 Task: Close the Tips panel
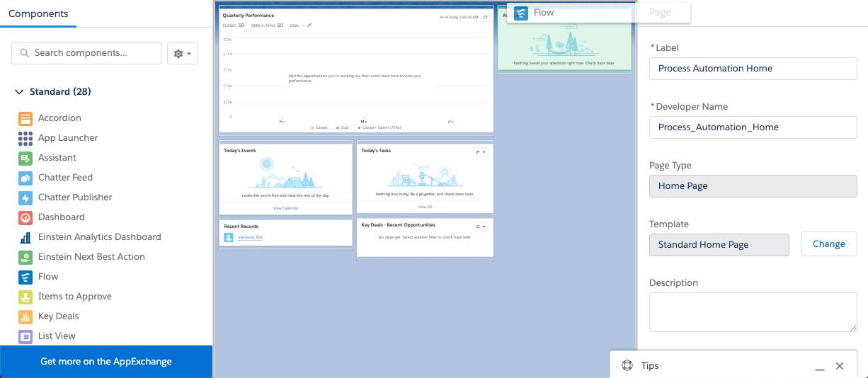click(x=840, y=366)
